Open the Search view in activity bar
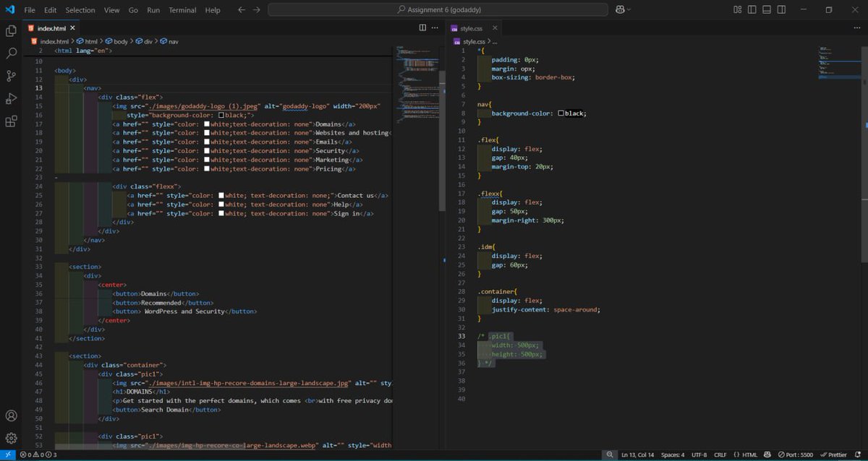868x461 pixels. point(11,53)
